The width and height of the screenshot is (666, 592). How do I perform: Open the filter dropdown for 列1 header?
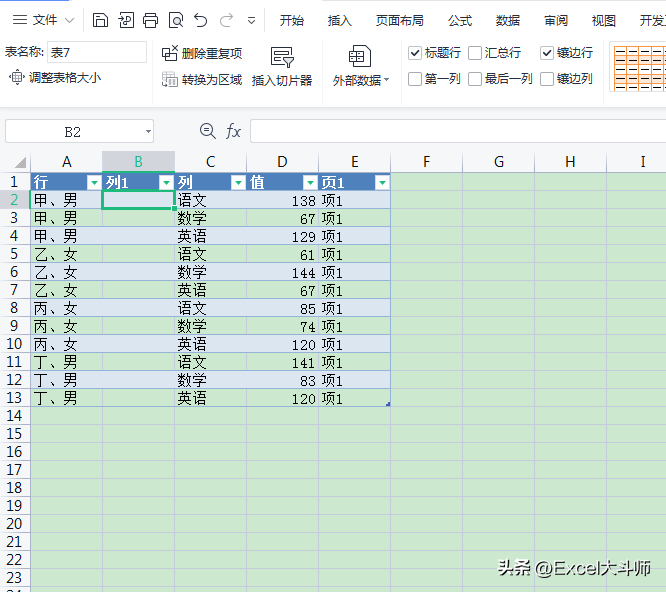tap(166, 183)
